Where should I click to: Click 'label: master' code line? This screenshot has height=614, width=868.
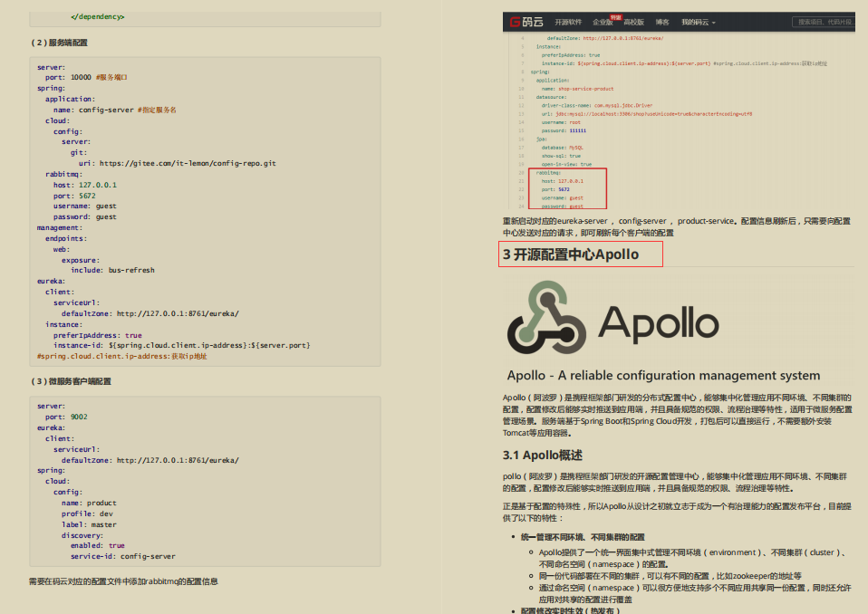tap(89, 524)
